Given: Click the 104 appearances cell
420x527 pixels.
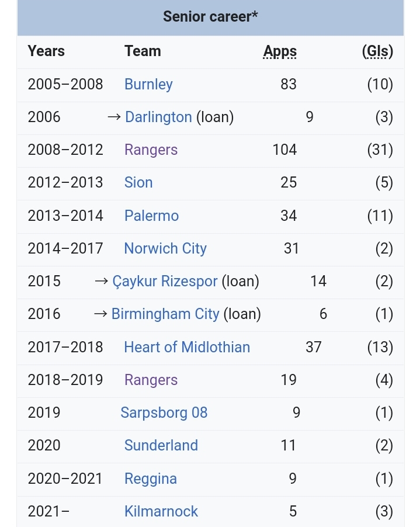Looking at the screenshot, I should (x=284, y=150).
